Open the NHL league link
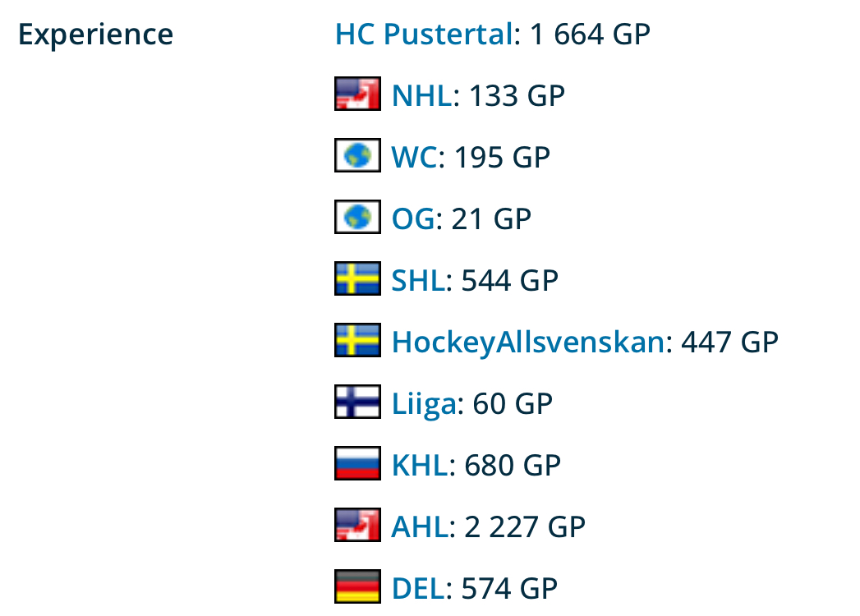This screenshot has height=616, width=860. point(421,95)
